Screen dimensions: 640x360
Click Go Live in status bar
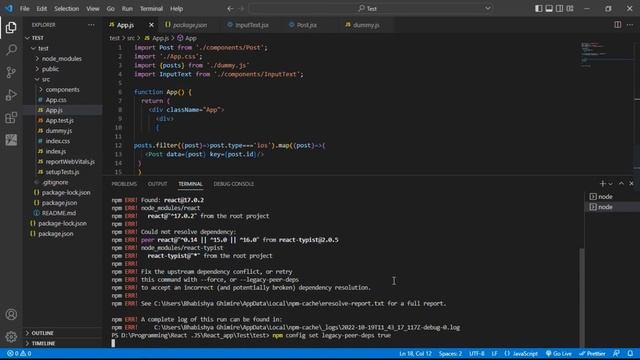[558, 353]
